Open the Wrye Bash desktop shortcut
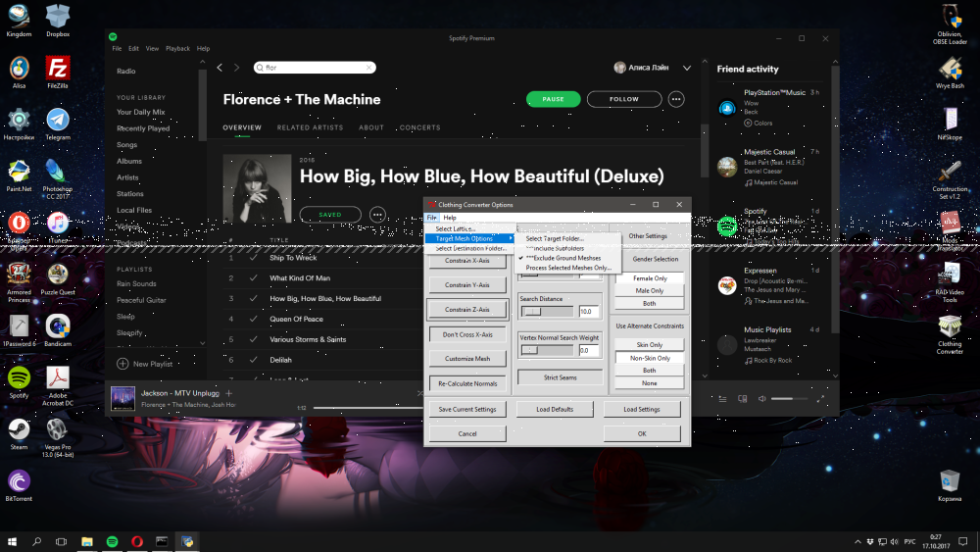 (x=950, y=73)
